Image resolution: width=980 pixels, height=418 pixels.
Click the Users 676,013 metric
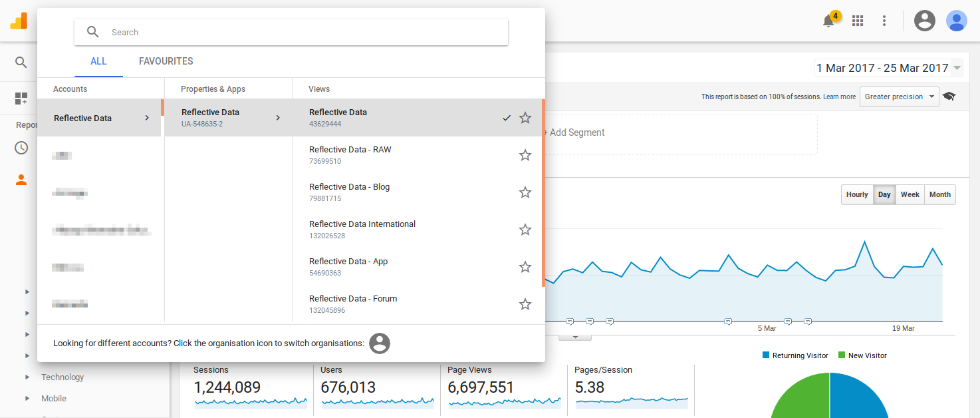click(x=378, y=386)
